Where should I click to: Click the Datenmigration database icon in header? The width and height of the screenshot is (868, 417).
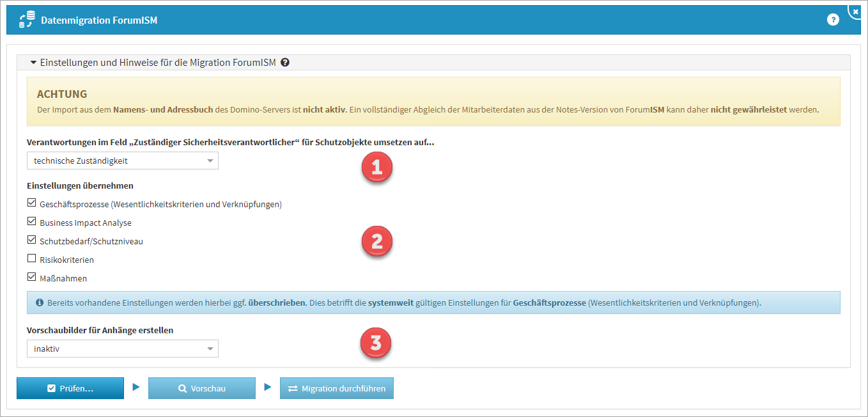point(27,20)
